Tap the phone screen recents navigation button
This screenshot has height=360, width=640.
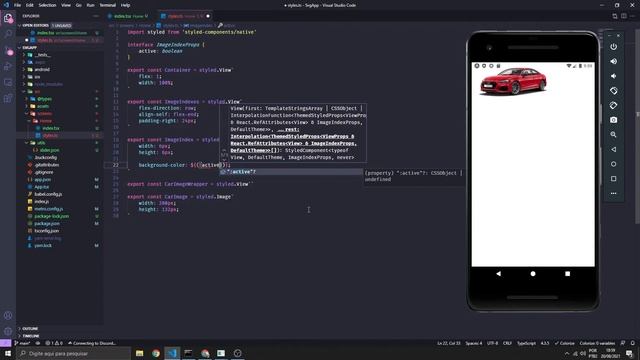(x=567, y=274)
